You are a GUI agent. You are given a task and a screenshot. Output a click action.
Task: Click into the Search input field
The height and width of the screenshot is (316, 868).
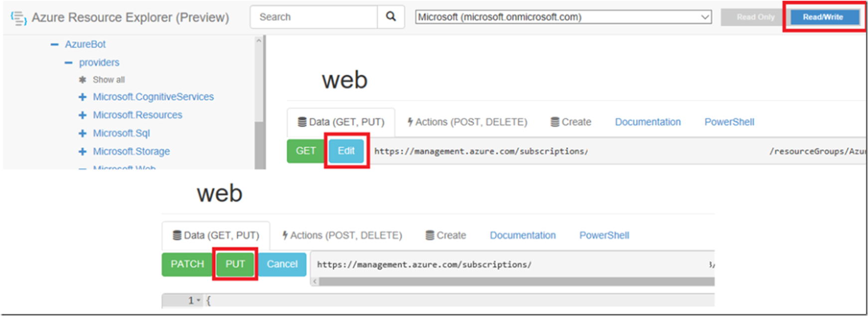point(314,17)
